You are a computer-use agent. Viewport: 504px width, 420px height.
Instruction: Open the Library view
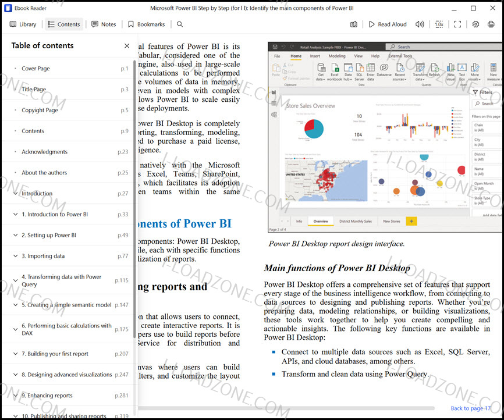pyautogui.click(x=23, y=24)
